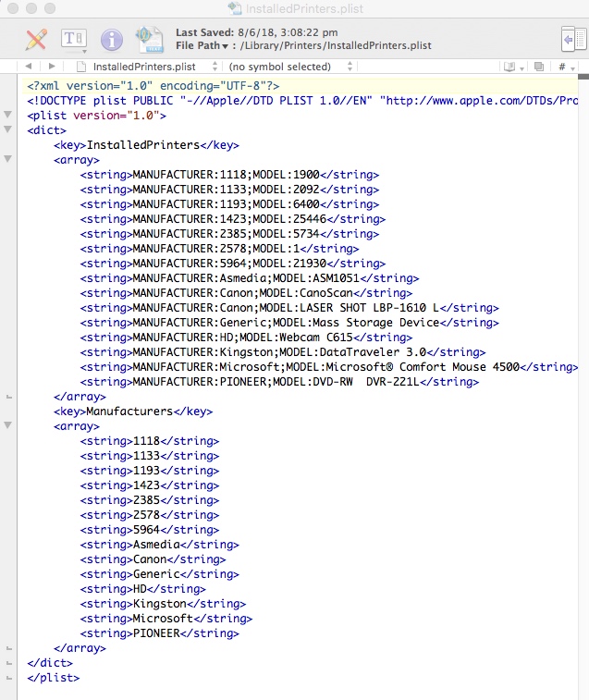The image size is (589, 700).
Task: Open the book counterpart menu icon
Action: pos(513,67)
